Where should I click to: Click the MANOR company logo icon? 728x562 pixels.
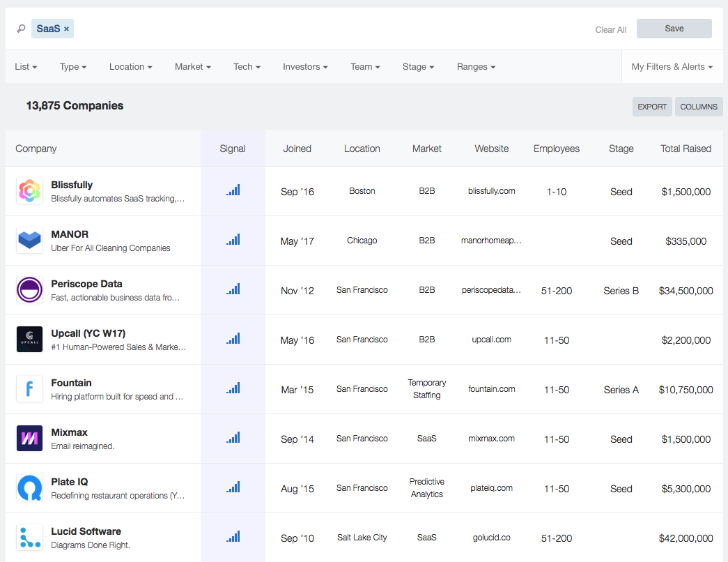point(29,241)
